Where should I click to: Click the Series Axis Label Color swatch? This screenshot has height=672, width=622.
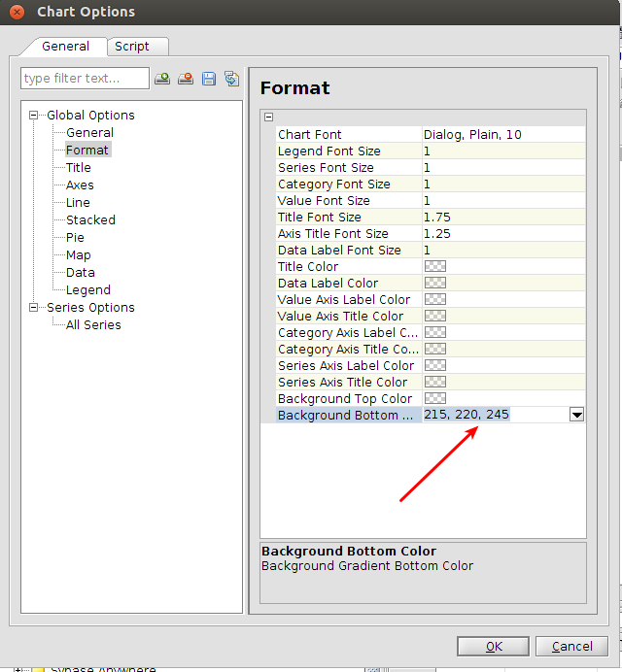(435, 365)
